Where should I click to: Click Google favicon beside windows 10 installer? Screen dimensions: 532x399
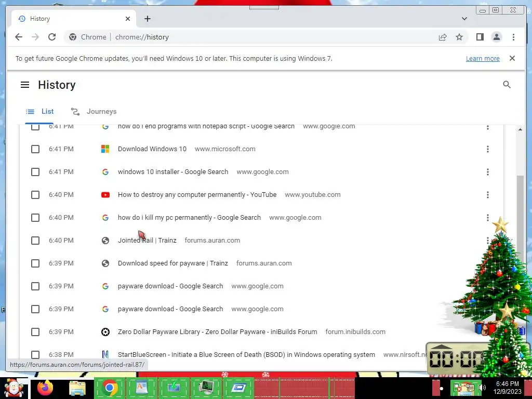[105, 172]
